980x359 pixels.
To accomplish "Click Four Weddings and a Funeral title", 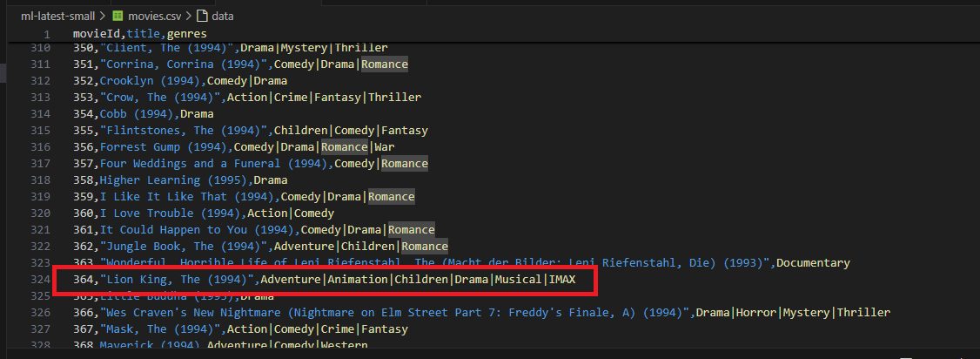I will click(x=213, y=164).
